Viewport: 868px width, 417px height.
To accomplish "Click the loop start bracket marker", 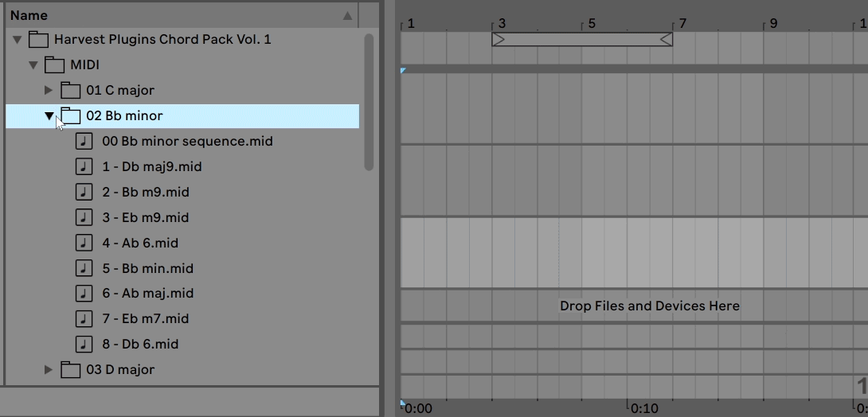I will point(499,39).
